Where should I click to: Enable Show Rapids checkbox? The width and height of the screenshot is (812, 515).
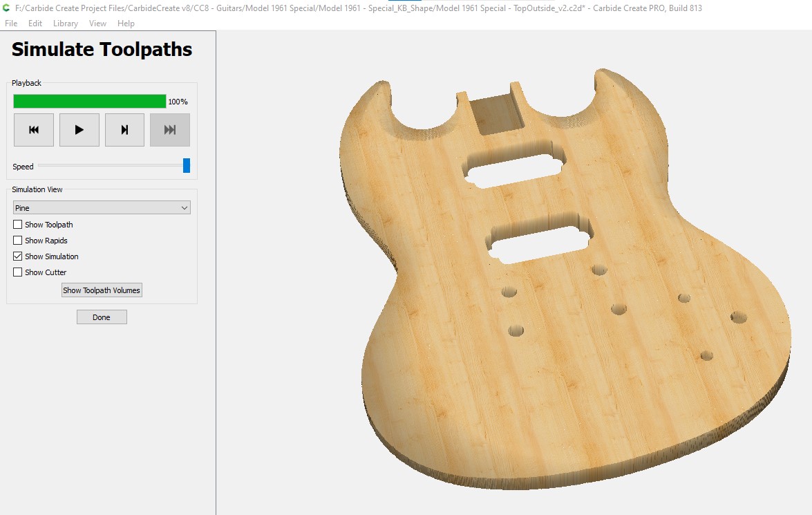tap(17, 241)
